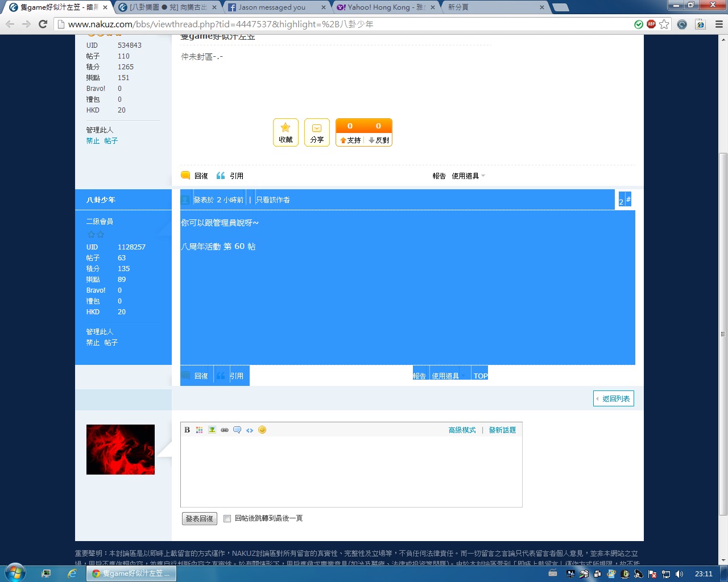Image resolution: width=728 pixels, height=582 pixels.
Task: Click inside the reply text area
Action: [x=351, y=471]
